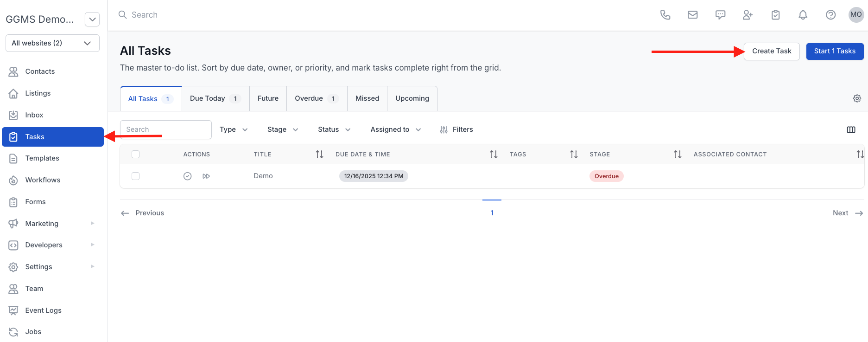Click the skip forward icon on Demo task
This screenshot has height=342, width=868.
(x=206, y=176)
